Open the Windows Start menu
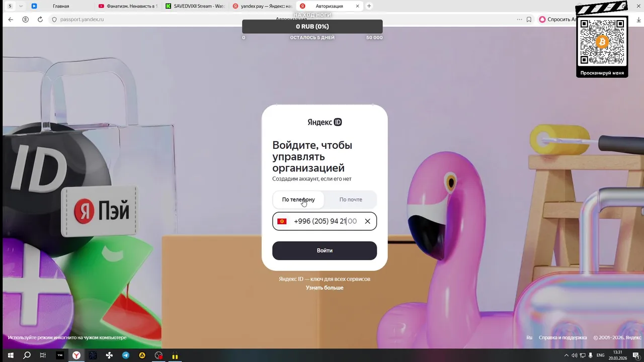The image size is (644, 362). pos(10,355)
